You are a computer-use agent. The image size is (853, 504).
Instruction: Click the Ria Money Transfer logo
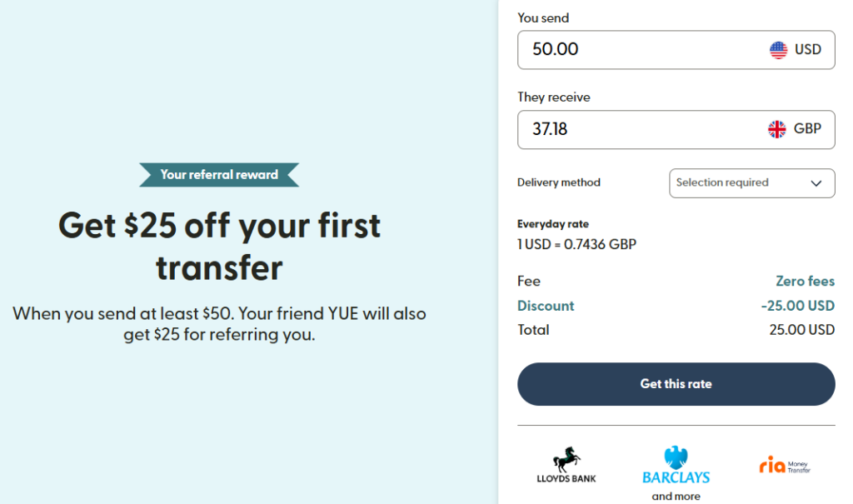click(x=784, y=466)
